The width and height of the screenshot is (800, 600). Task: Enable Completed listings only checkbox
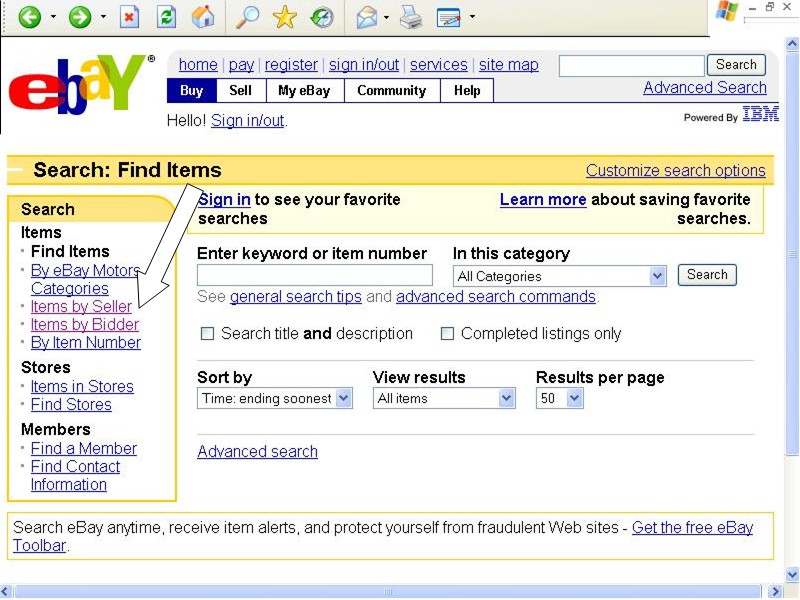tap(447, 334)
